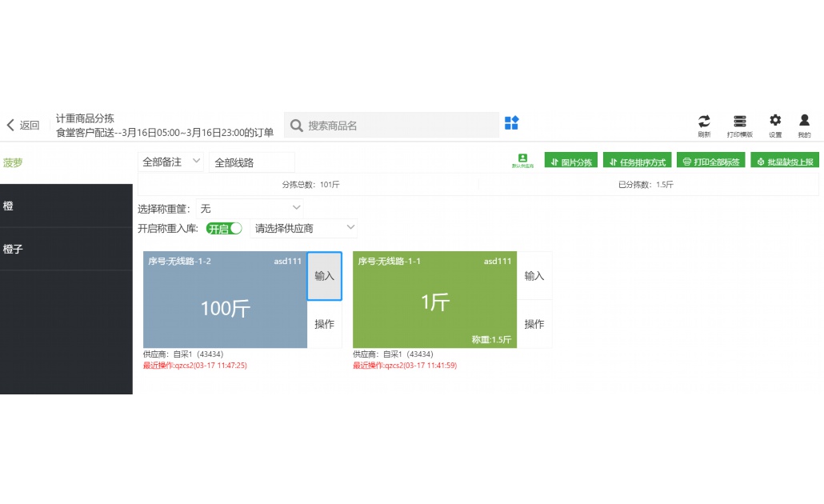The image size is (824, 504).
Task: Click the search magnifier icon
Action: pyautogui.click(x=296, y=126)
